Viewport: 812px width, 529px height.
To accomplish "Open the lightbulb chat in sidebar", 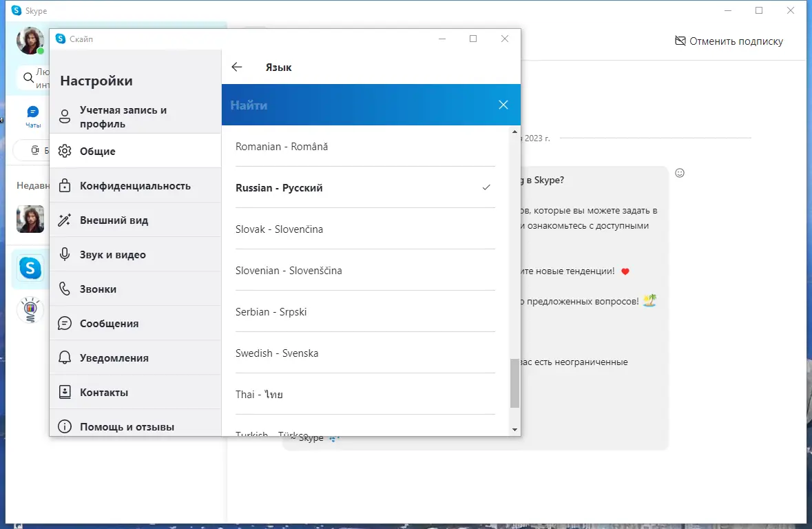I will pyautogui.click(x=30, y=310).
